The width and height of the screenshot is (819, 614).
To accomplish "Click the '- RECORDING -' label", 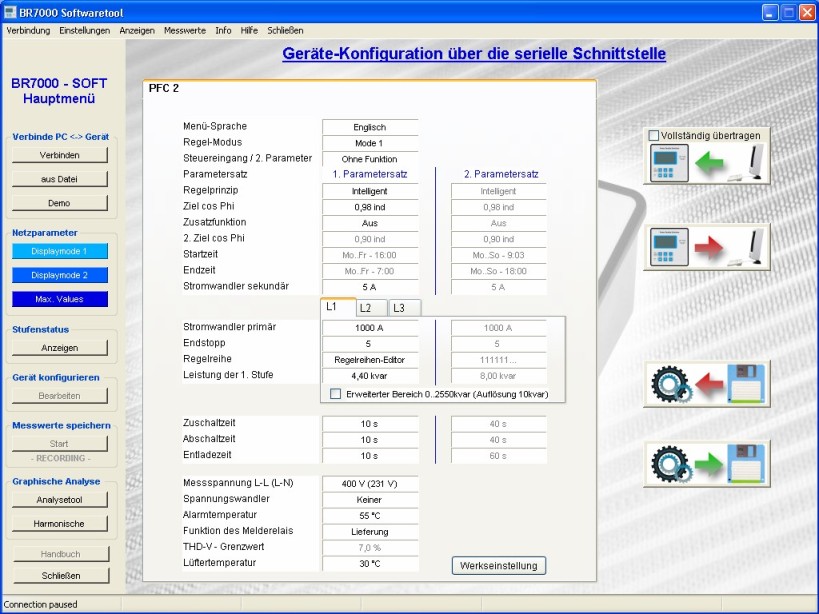I will 61,458.
